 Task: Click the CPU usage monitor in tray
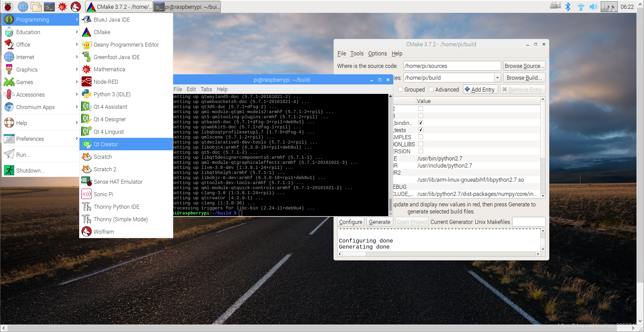[609, 6]
